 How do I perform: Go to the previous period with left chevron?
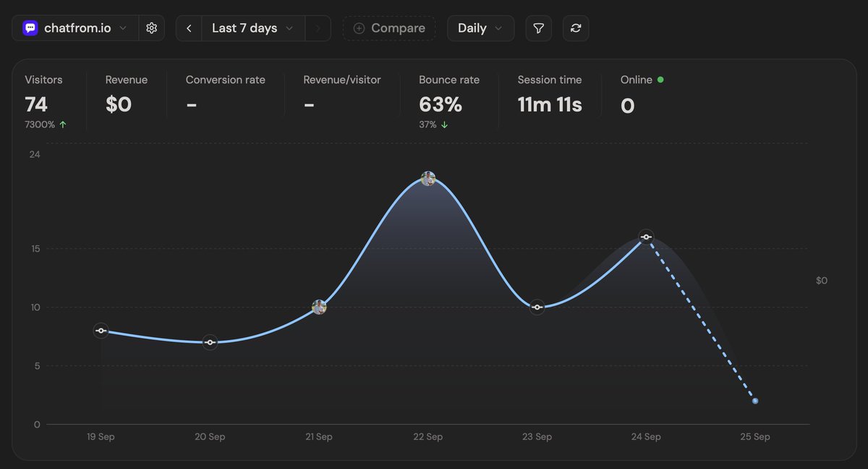click(x=189, y=28)
